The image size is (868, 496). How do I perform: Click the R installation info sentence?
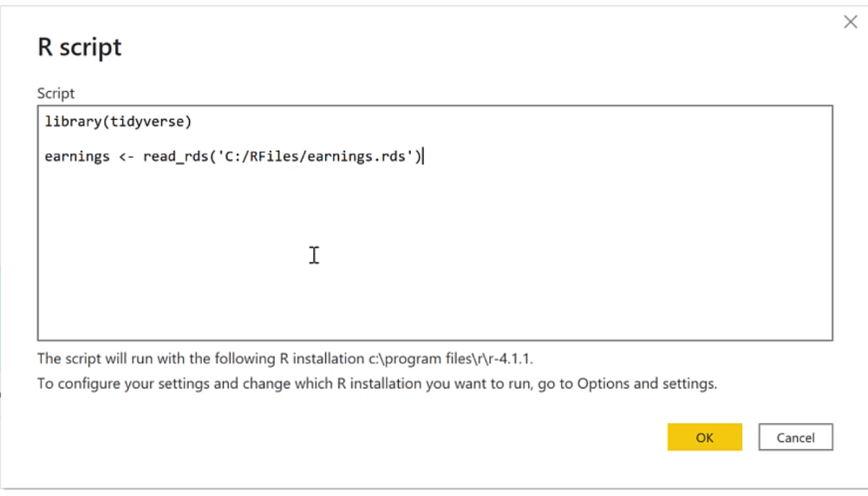pyautogui.click(x=285, y=359)
